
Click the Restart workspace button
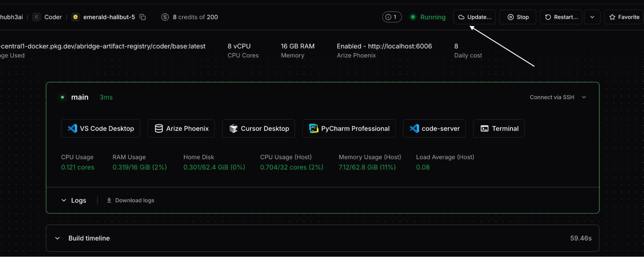click(x=561, y=17)
